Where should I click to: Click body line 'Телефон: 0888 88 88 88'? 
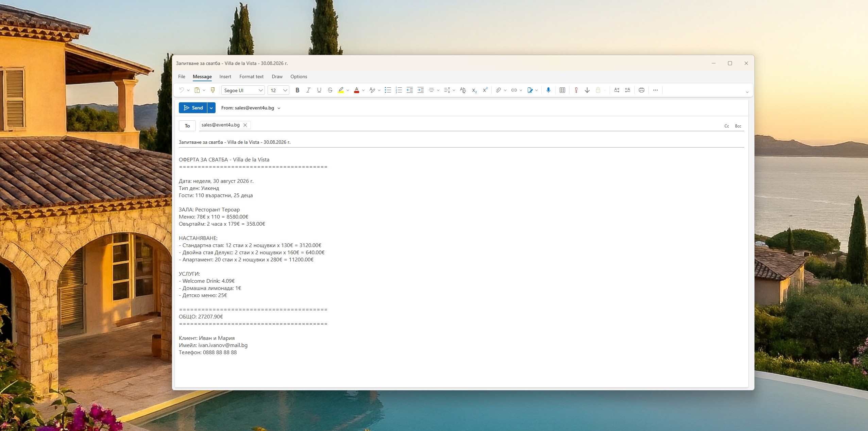coord(208,352)
